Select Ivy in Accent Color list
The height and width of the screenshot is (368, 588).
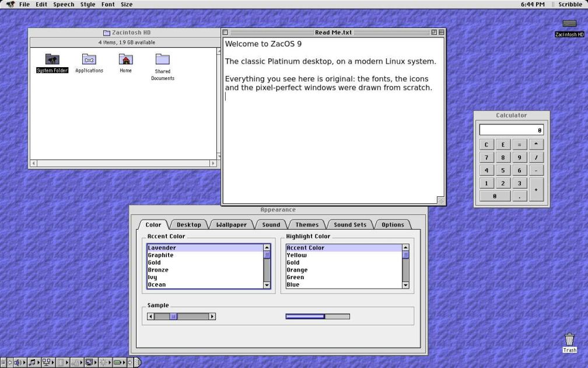[x=205, y=277]
